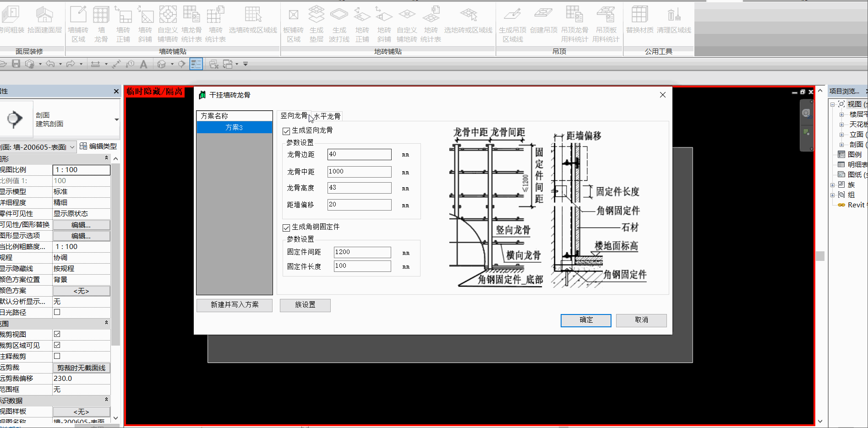Toggle 生成竖向龙骨 checkbox
Image resolution: width=868 pixels, height=428 pixels.
286,131
